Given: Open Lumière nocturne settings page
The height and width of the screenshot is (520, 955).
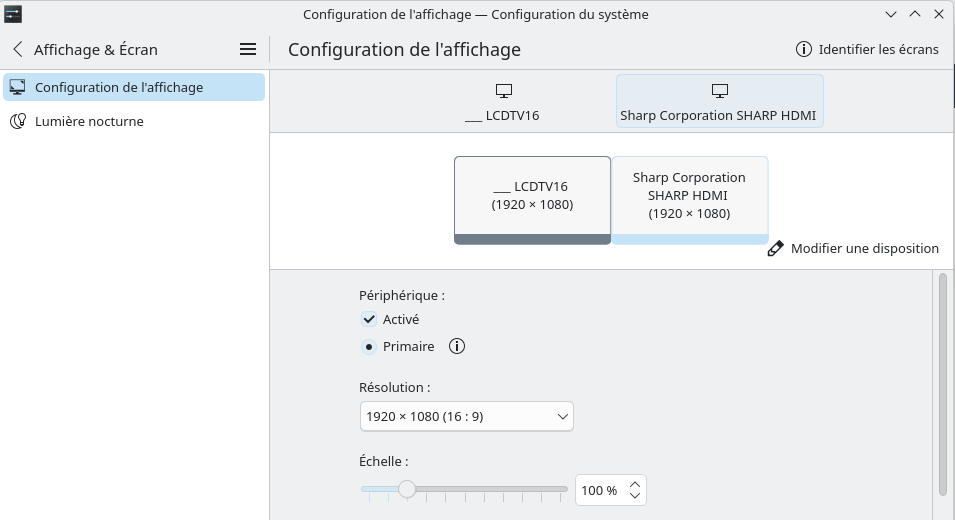Looking at the screenshot, I should coord(89,121).
